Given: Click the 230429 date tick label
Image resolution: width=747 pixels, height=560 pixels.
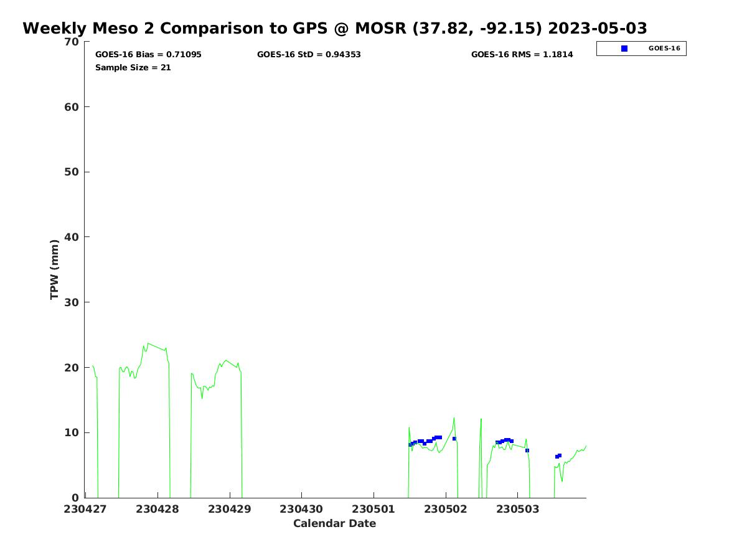Looking at the screenshot, I should [x=230, y=509].
